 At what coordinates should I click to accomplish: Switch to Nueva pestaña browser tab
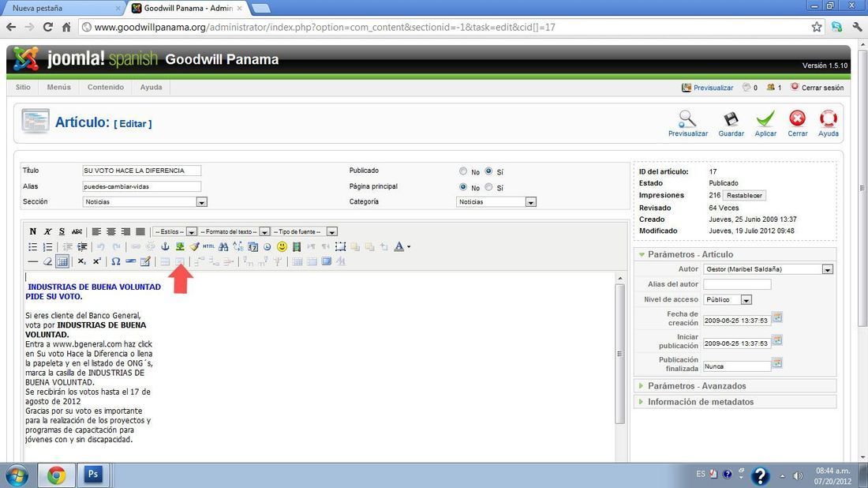pos(62,9)
